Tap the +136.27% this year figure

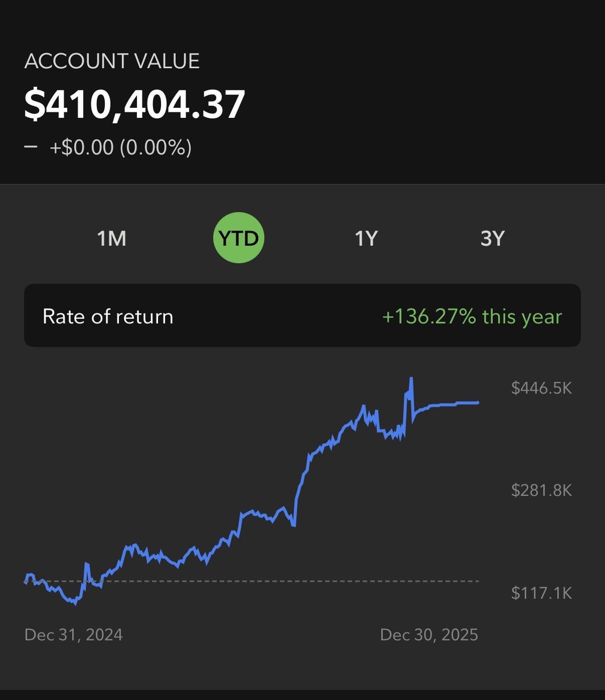click(472, 316)
